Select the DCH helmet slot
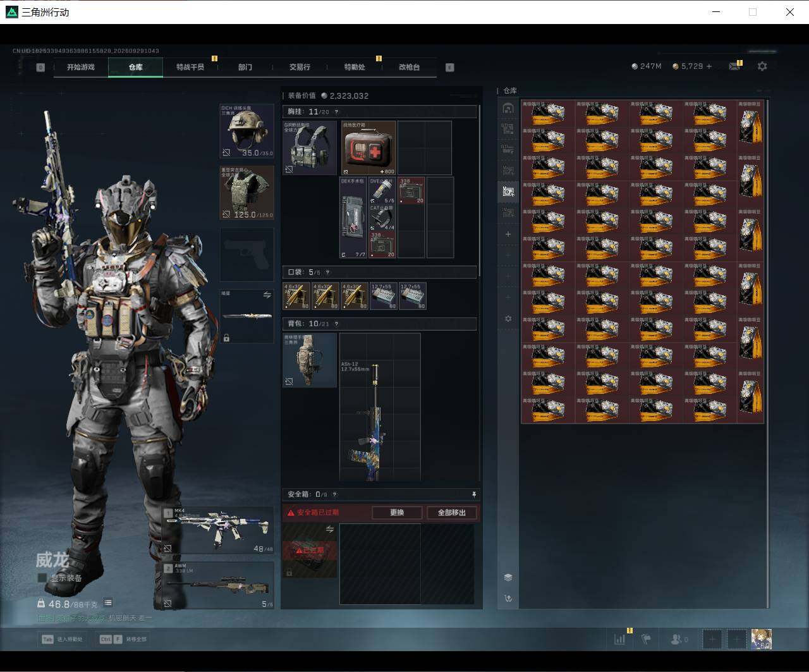This screenshot has width=809, height=672. coord(246,131)
